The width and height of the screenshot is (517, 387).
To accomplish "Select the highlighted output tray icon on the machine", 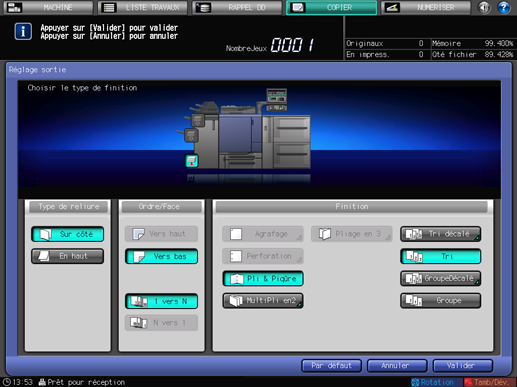I will (192, 161).
